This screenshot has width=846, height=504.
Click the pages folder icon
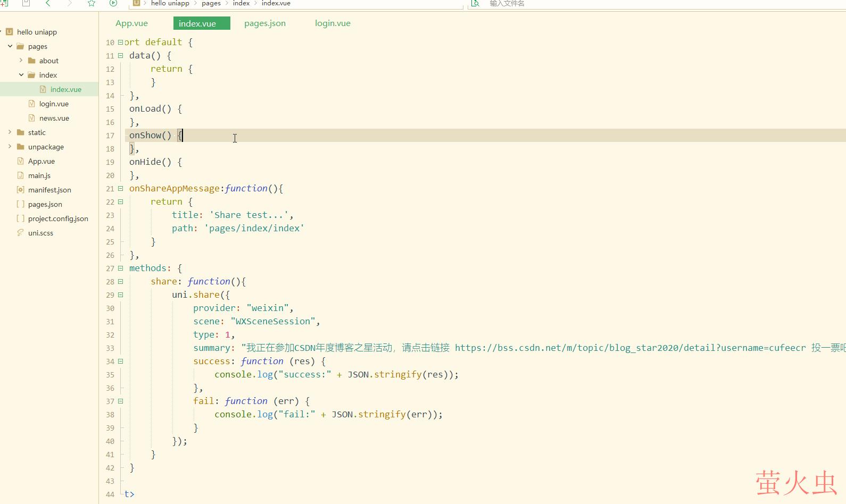20,46
